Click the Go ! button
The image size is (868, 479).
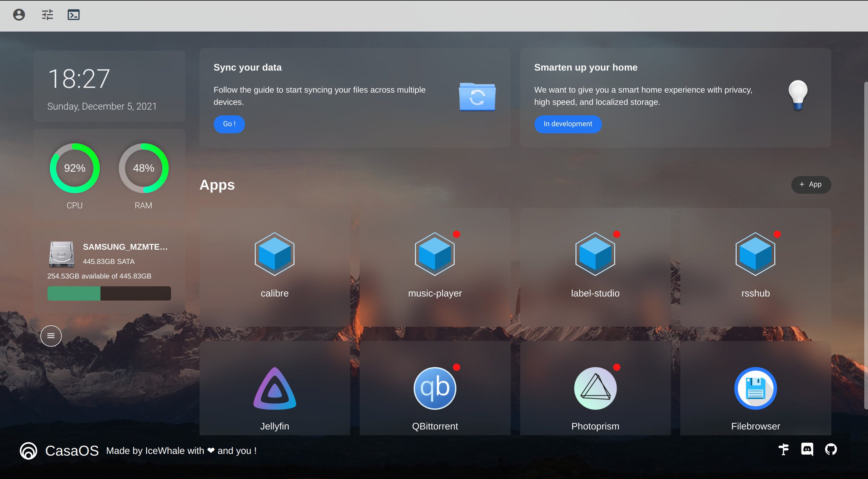pyautogui.click(x=229, y=124)
